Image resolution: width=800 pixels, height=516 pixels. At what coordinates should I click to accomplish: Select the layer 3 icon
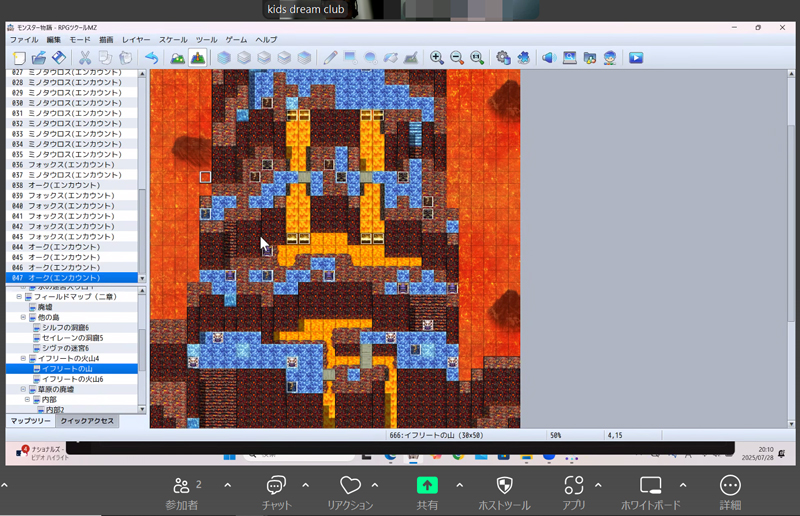tap(284, 58)
